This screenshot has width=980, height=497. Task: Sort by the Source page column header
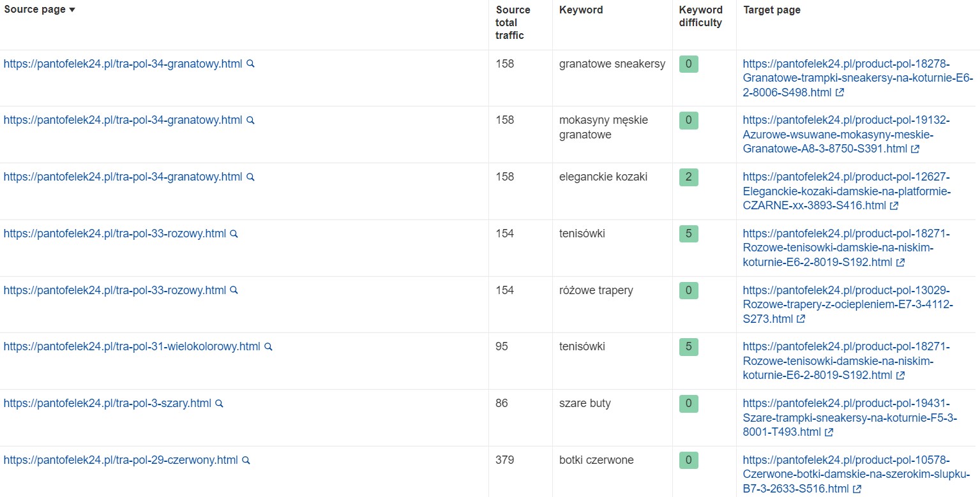point(40,10)
